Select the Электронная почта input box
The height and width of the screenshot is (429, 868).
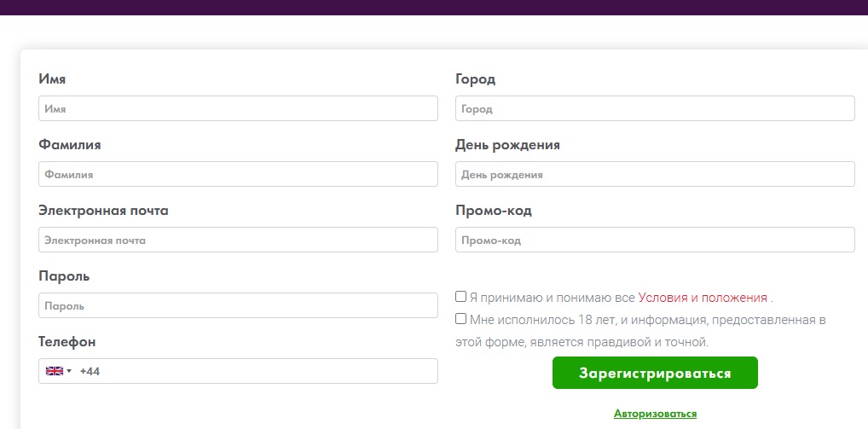pyautogui.click(x=238, y=240)
